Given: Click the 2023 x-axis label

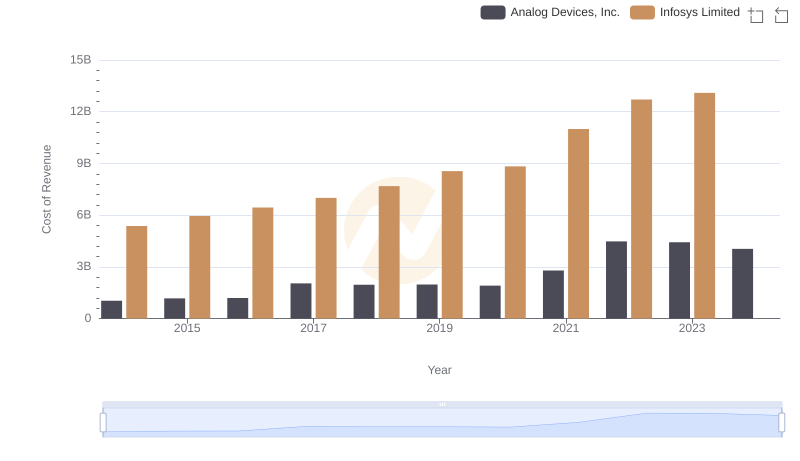Looking at the screenshot, I should 692,328.
